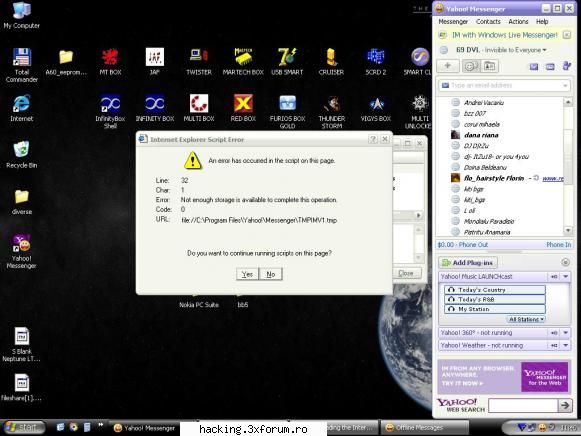Launch FURIOS BOX GOLD shortcut
Image resolution: width=581 pixels, height=436 pixels.
(x=287, y=112)
